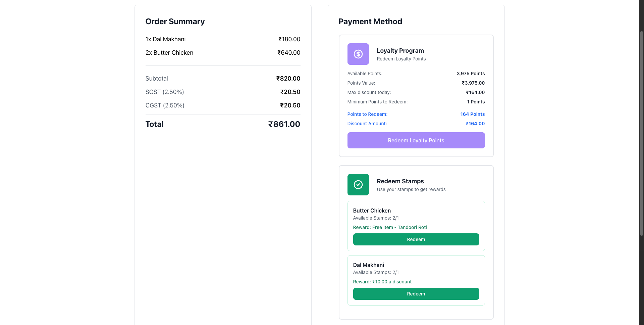Click the Loyalty Program coin icon
This screenshot has width=644, height=325.
coord(358,54)
